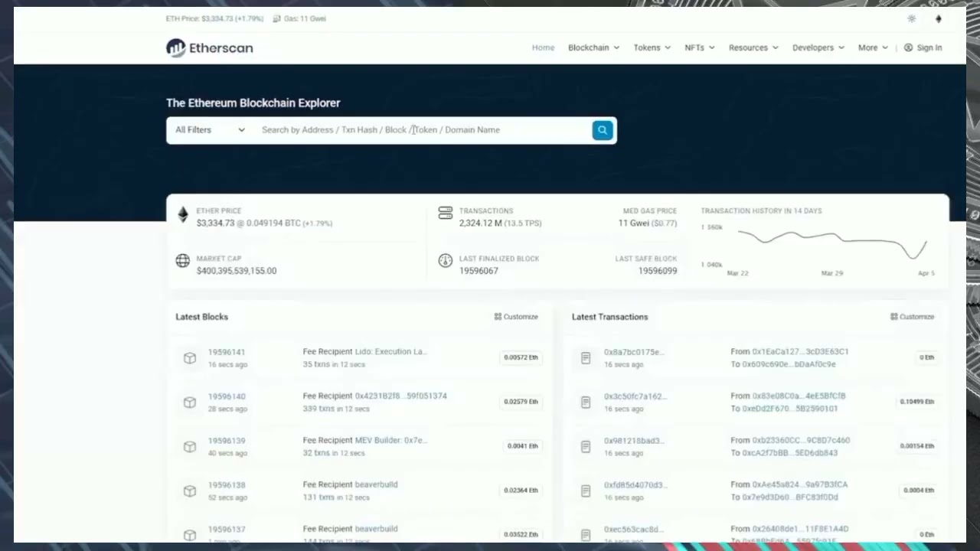
Task: Open fee recipient 0x4231B2f8...59f051374 link
Action: pyautogui.click(x=400, y=396)
